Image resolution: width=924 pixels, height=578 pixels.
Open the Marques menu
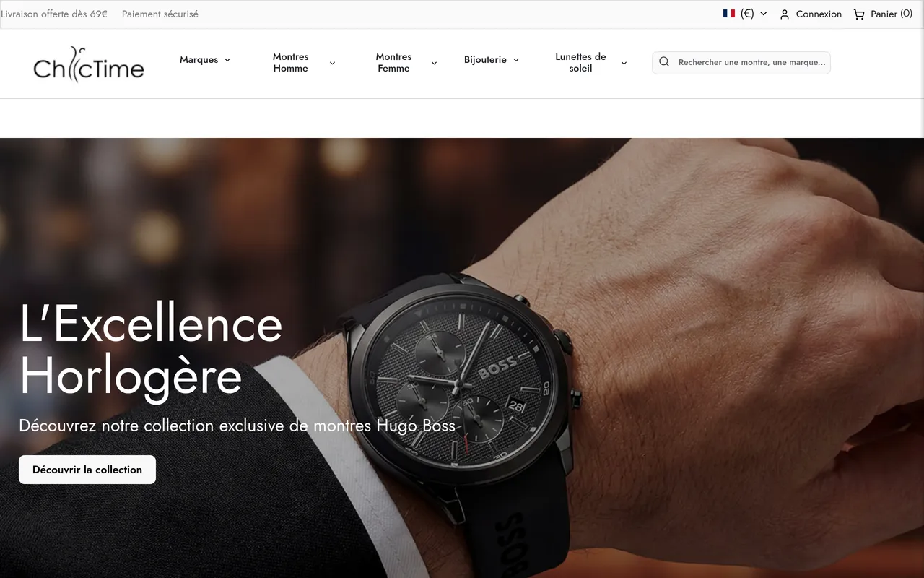(199, 60)
